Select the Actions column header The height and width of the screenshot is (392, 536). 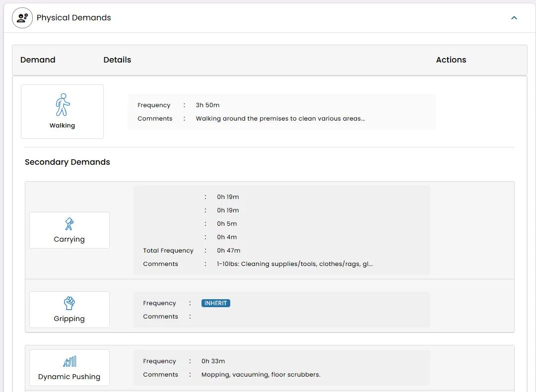point(451,60)
